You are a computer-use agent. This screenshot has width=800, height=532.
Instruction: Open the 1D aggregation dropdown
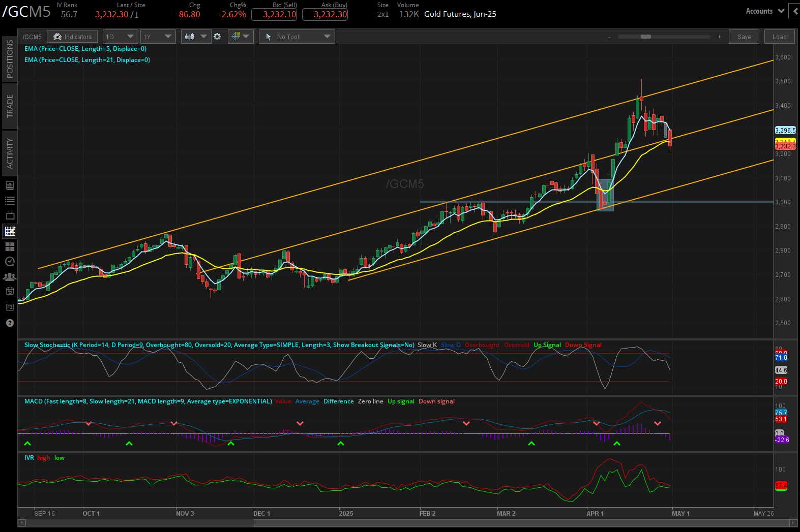[x=120, y=37]
